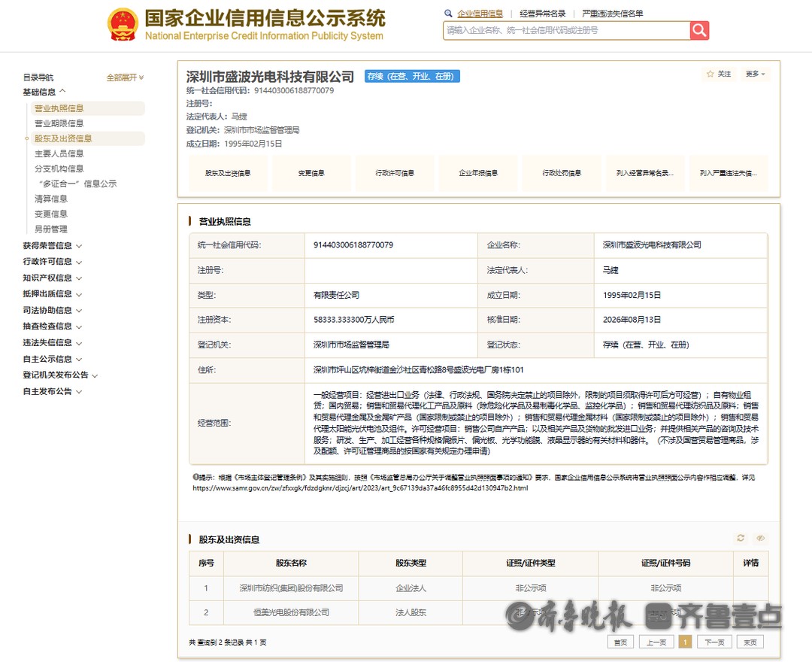This screenshot has width=812, height=662.
Task: Expand 抵押出质信息 in sidebar
Action: coord(53,293)
